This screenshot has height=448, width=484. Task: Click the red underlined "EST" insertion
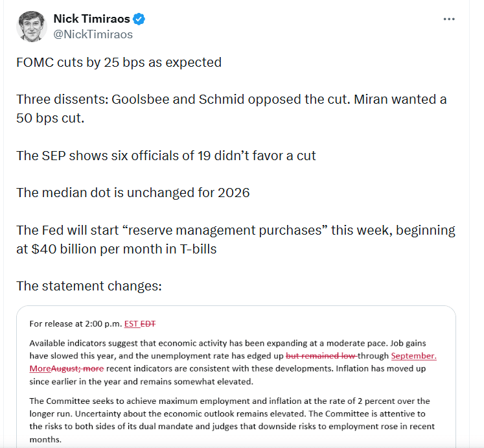click(132, 324)
